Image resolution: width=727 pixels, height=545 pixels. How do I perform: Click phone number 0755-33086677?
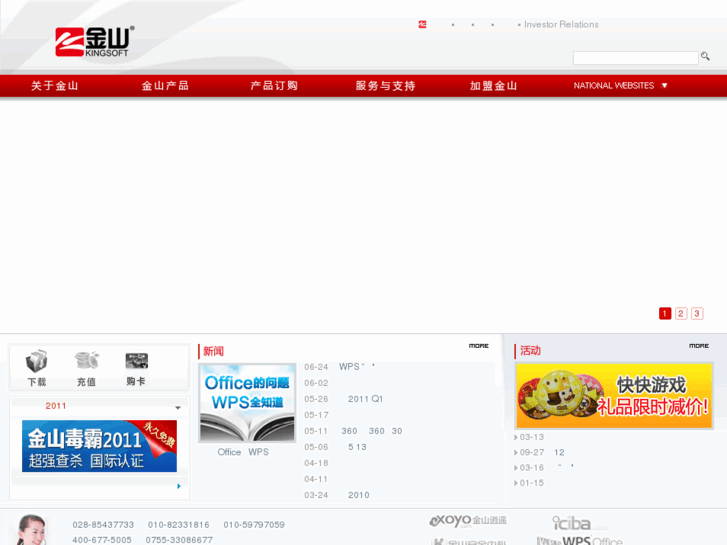[x=179, y=540]
